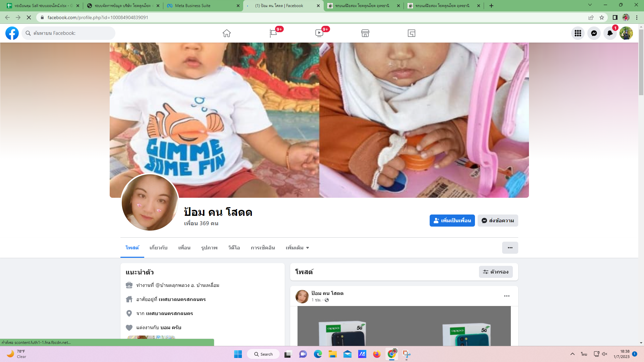This screenshot has height=362, width=644.
Task: Open the profile picture thumbnail
Action: point(150,202)
